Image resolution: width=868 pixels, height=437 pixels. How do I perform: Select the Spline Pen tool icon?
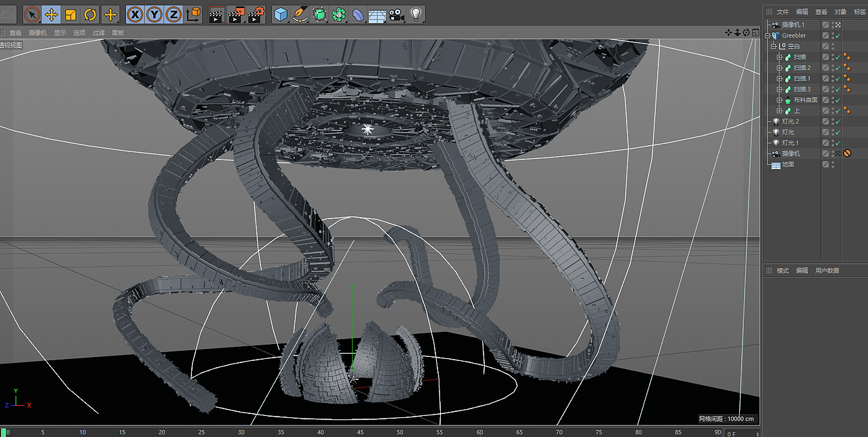(x=300, y=14)
